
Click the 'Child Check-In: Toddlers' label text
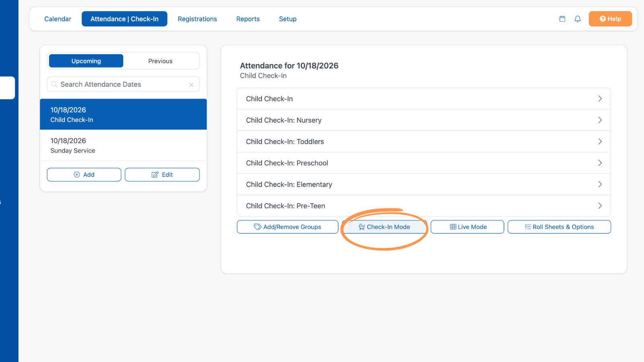click(285, 142)
